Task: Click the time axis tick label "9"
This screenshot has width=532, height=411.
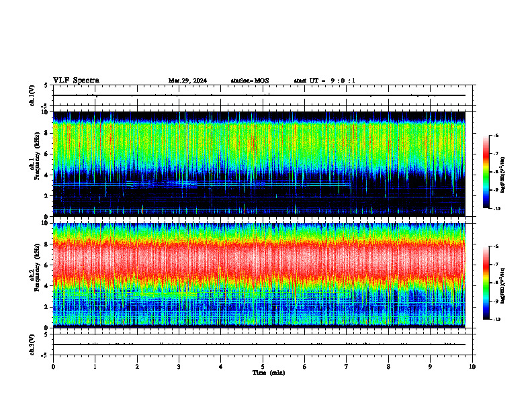Action: 430,367
